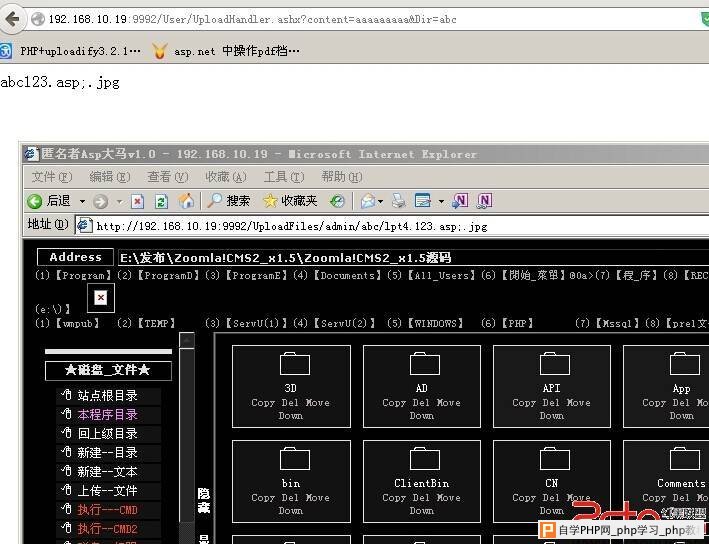
Task: Expand the mail dropdown arrow
Action: click(380, 201)
